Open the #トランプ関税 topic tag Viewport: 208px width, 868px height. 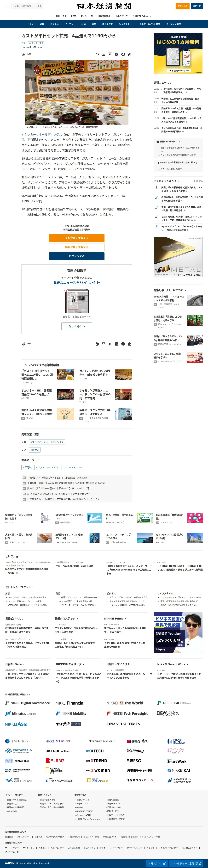click(x=173, y=24)
